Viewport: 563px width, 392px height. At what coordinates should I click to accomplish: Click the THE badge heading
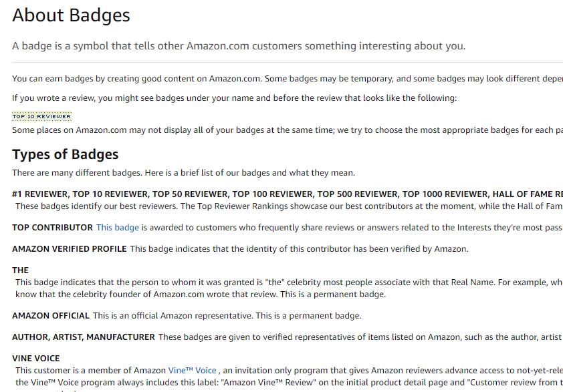point(21,270)
